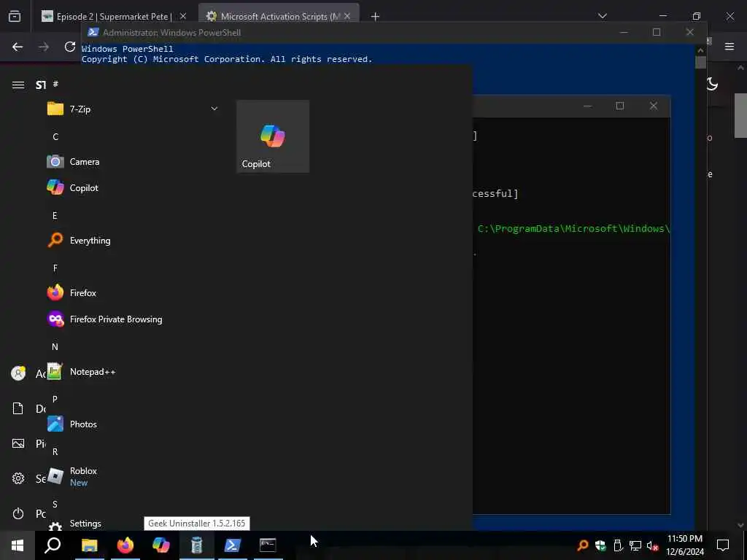747x560 pixels.
Task: Launch Firefox from the Start menu list
Action: 132,292
